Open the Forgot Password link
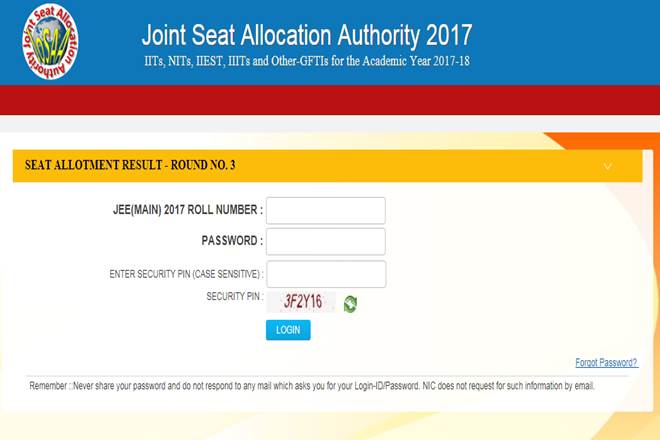Image resolution: width=660 pixels, height=440 pixels. [x=606, y=362]
